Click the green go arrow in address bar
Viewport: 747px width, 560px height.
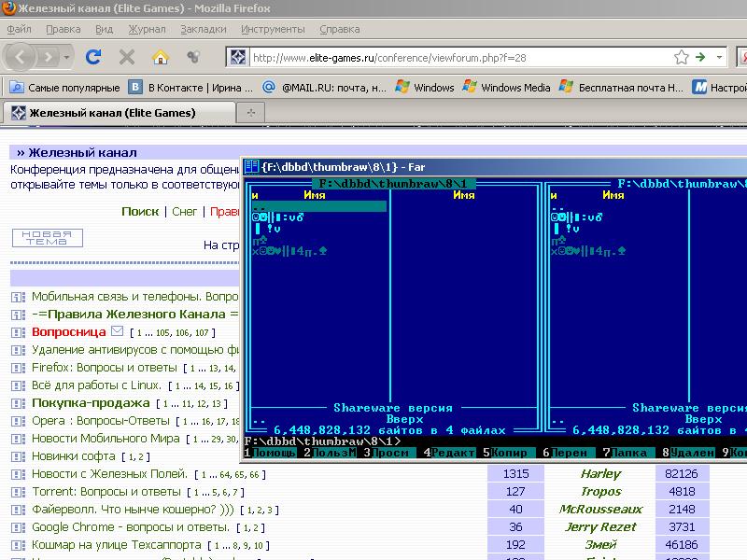click(x=699, y=57)
